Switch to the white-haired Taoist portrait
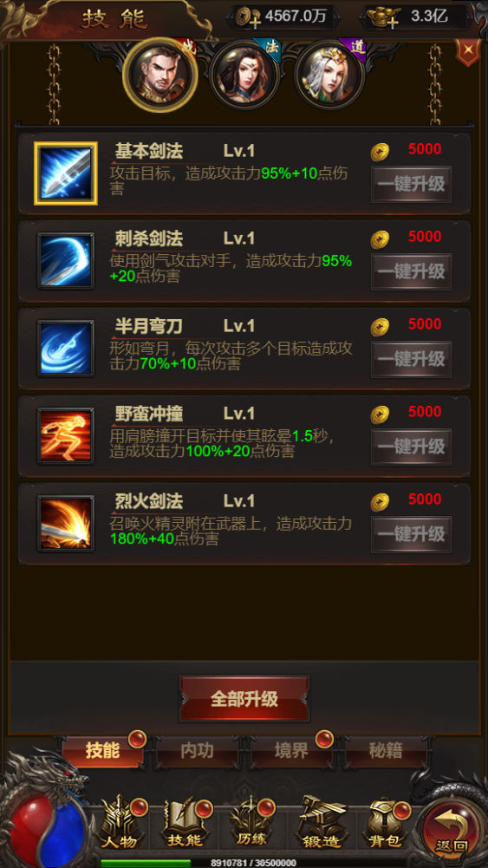Image resolution: width=488 pixels, height=868 pixels. [329, 75]
